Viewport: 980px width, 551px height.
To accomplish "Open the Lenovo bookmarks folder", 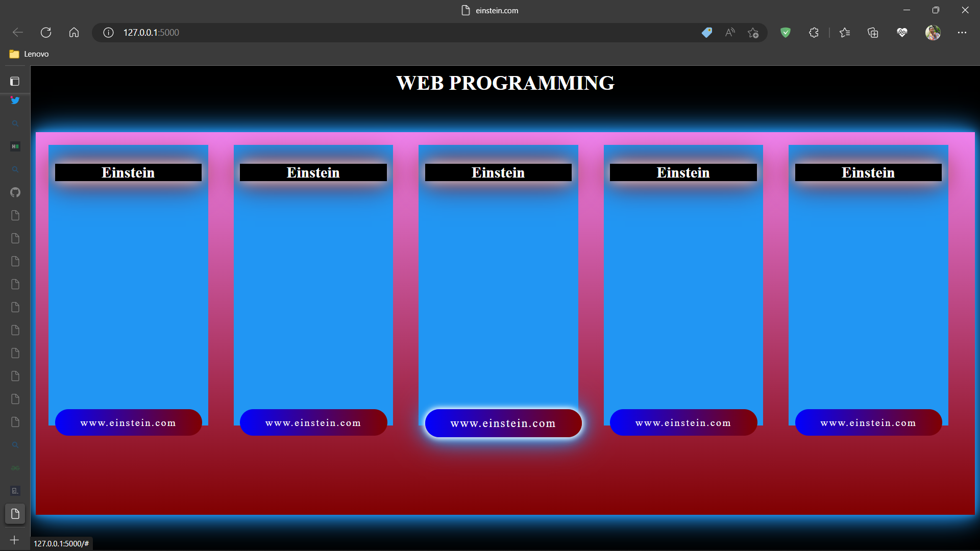I will coord(29,54).
